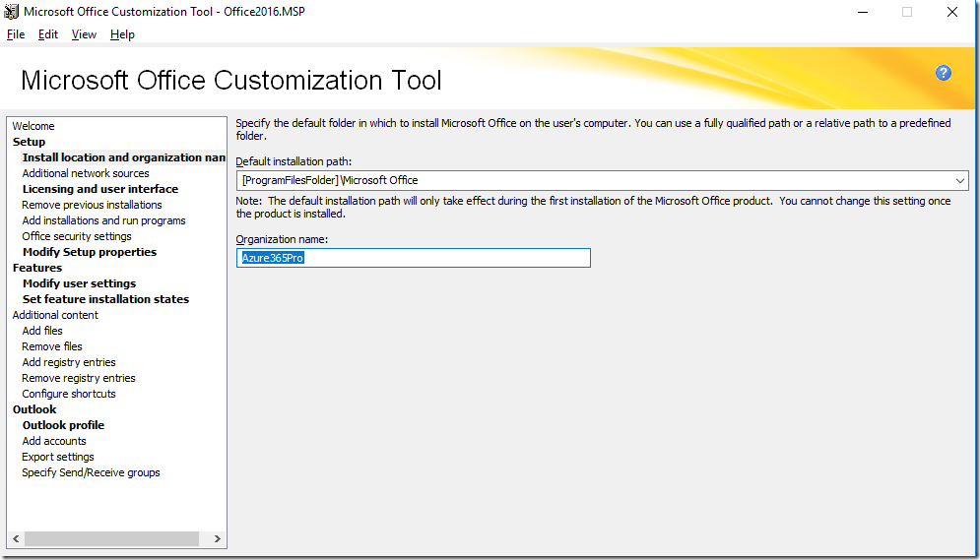Open the Help menu
The image size is (980, 560).
[x=122, y=34]
